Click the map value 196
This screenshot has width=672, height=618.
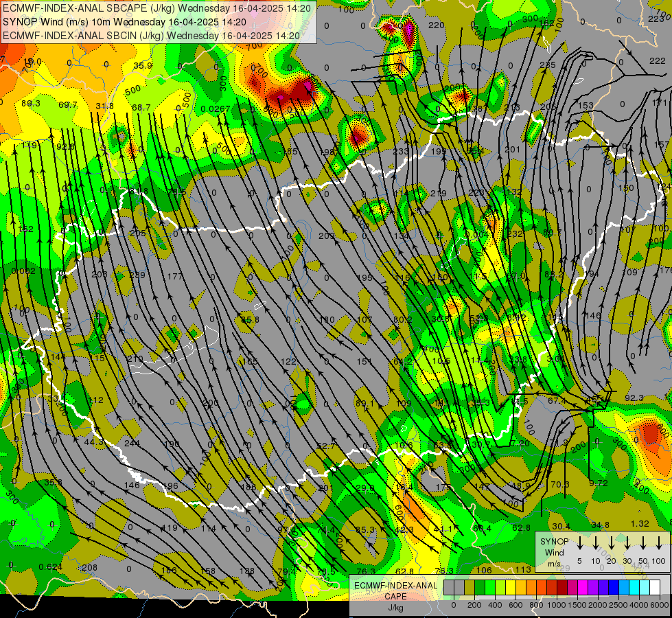pyautogui.click(x=170, y=486)
